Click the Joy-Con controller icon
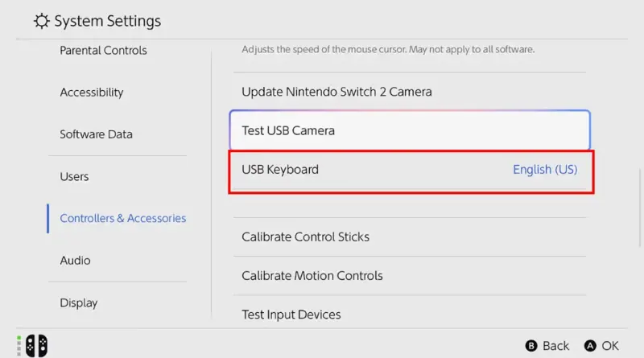Viewport: 644px width, 358px height. click(36, 346)
